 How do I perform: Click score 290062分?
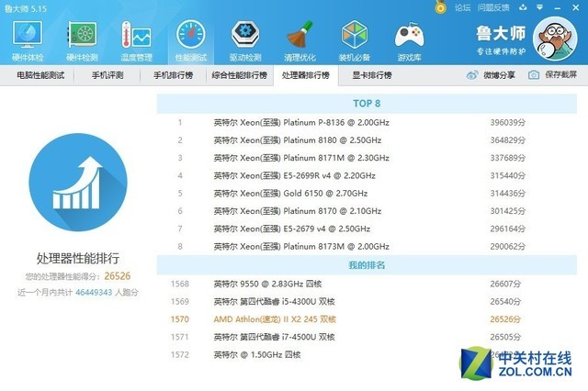[508, 246]
